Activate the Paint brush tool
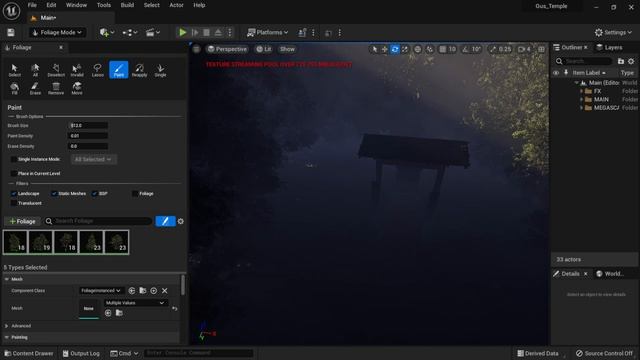The image size is (640, 360). tap(118, 70)
